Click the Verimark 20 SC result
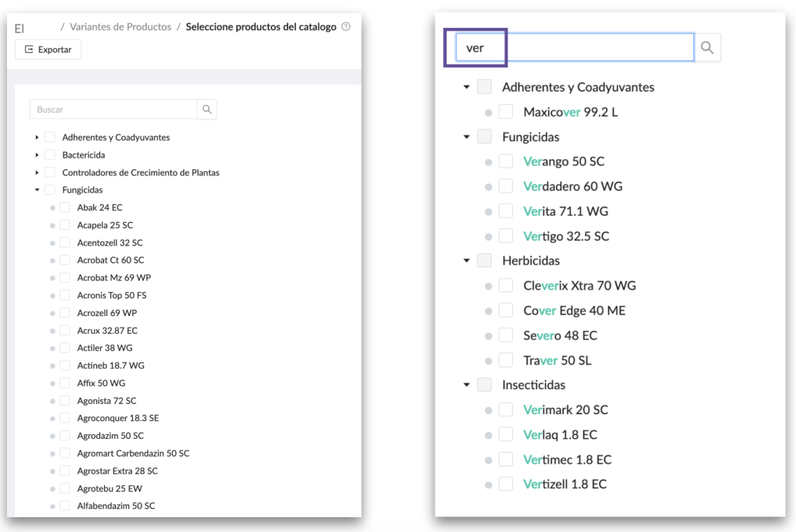 point(566,410)
